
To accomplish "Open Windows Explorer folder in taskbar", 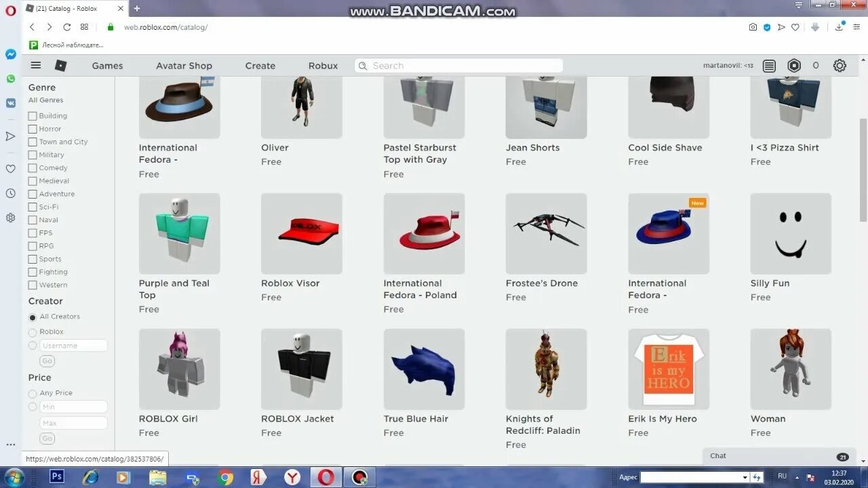I will [158, 477].
